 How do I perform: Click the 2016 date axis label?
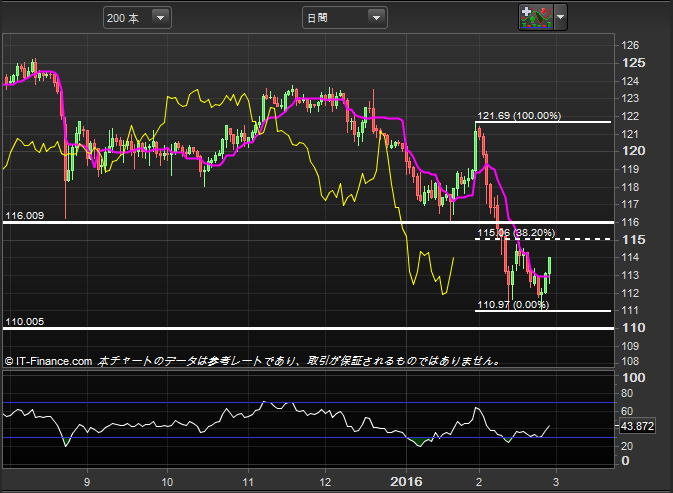[406, 482]
